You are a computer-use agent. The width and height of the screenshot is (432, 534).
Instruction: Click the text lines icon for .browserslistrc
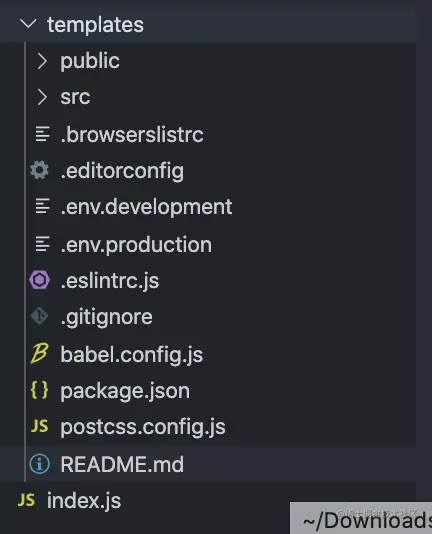(x=43, y=134)
